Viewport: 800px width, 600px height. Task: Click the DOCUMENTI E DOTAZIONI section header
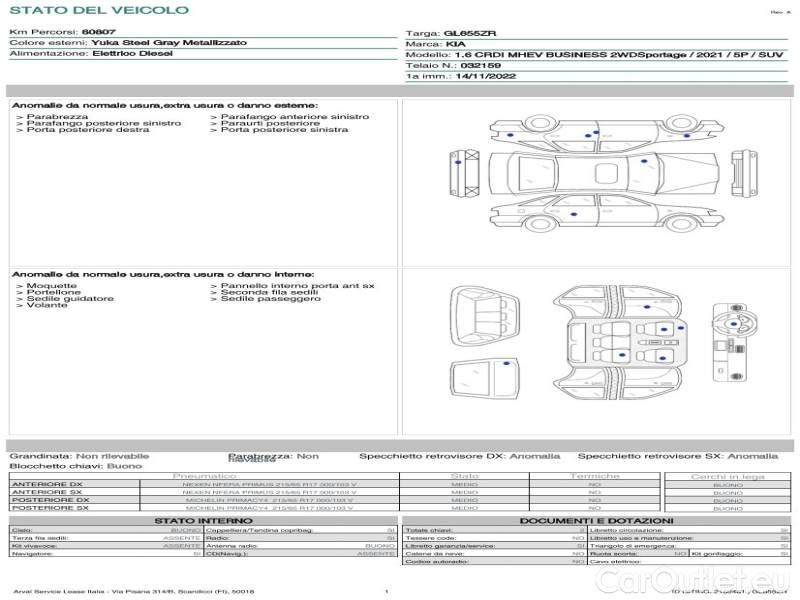pyautogui.click(x=596, y=521)
